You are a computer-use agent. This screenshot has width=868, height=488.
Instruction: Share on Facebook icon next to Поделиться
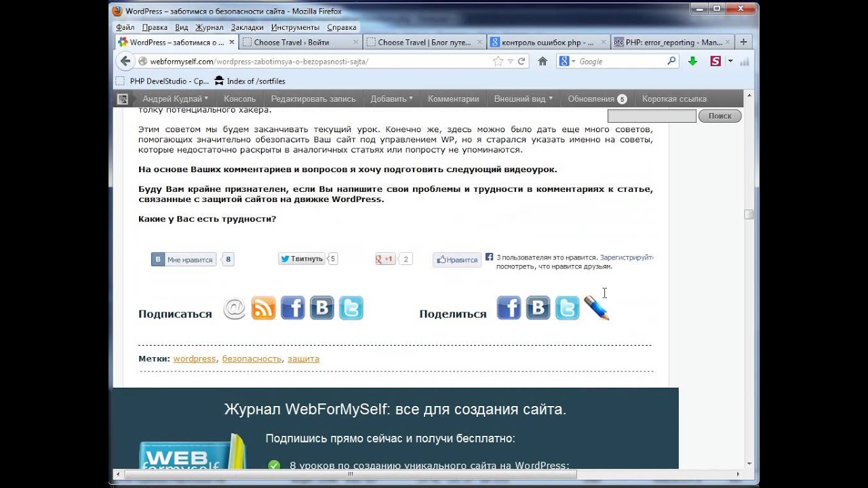tap(509, 308)
